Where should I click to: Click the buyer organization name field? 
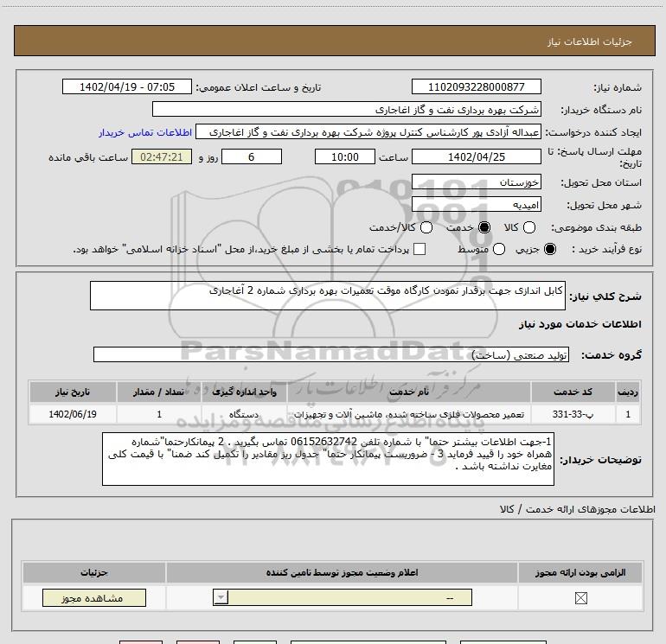[347, 109]
